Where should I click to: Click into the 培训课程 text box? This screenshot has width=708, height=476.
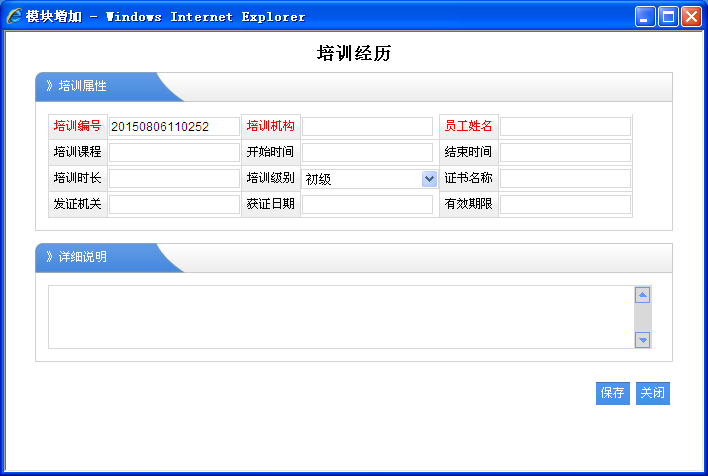(174, 153)
